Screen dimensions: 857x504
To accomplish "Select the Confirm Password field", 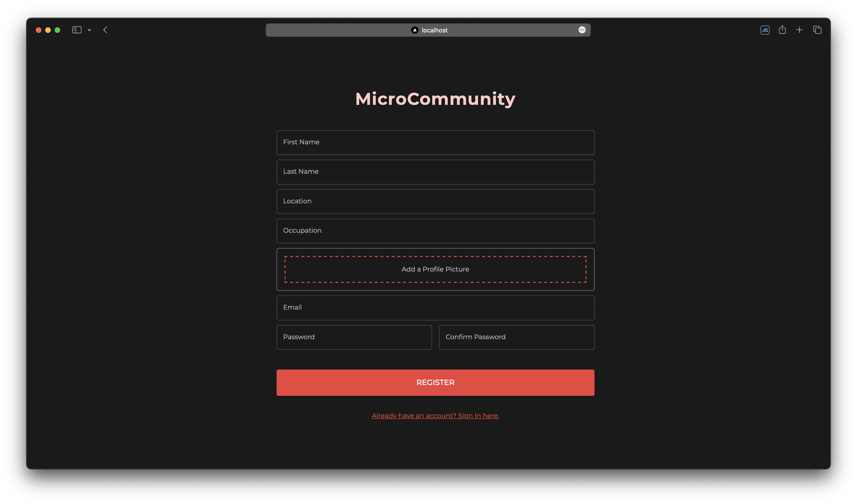I will [x=516, y=337].
